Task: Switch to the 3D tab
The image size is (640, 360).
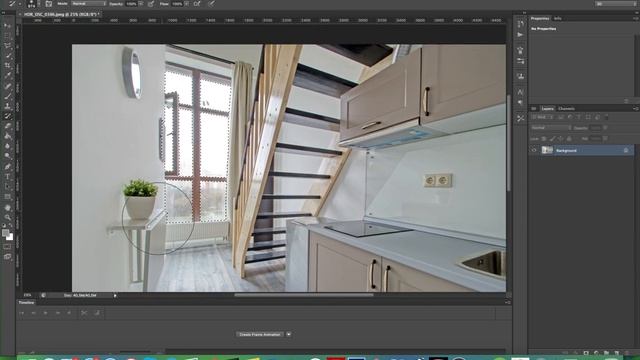Action: [x=533, y=109]
